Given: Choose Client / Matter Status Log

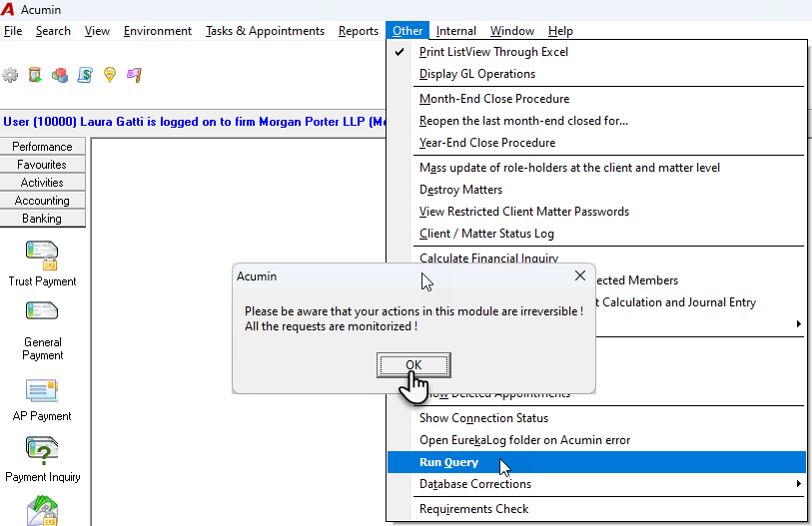Looking at the screenshot, I should (596, 234).
